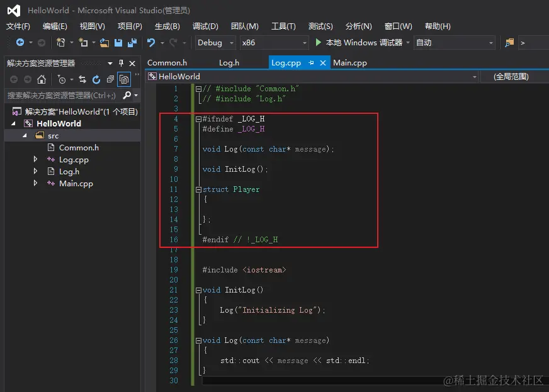The width and height of the screenshot is (549, 392).
Task: Open the 分析(N) menu
Action: [358, 26]
